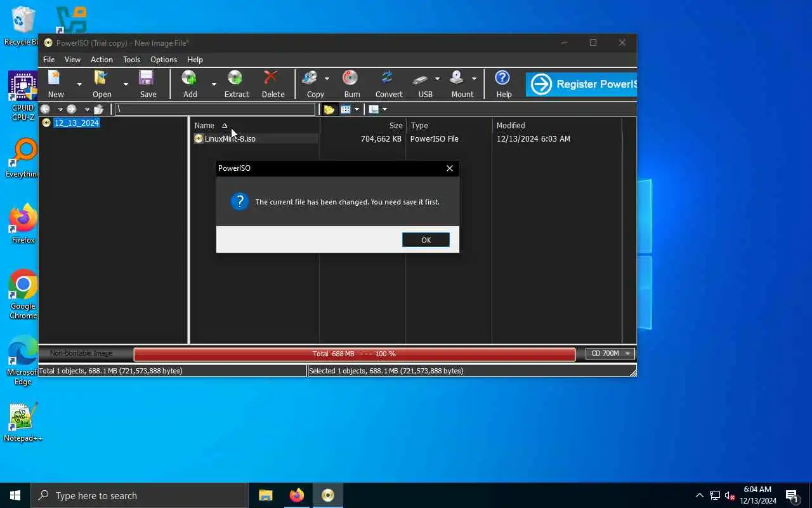The image size is (812, 508).
Task: Click the Non-bootable Image status label
Action: pos(81,354)
